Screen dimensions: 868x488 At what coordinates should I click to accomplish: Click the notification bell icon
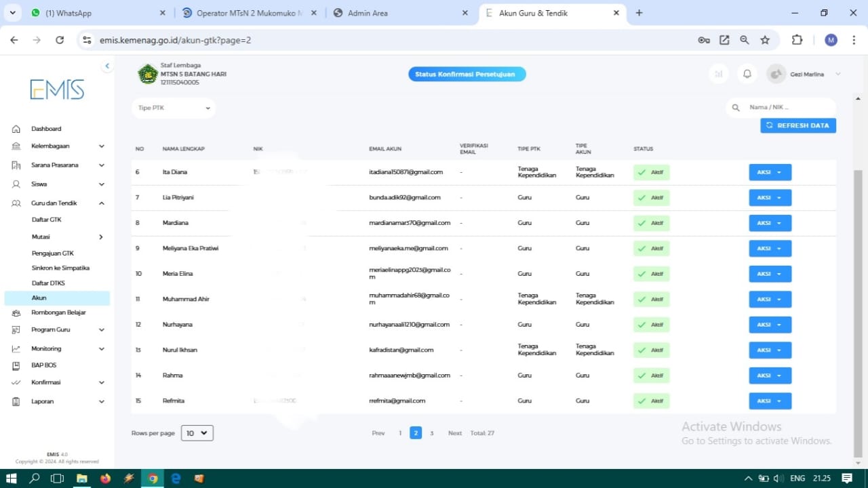[x=747, y=74]
